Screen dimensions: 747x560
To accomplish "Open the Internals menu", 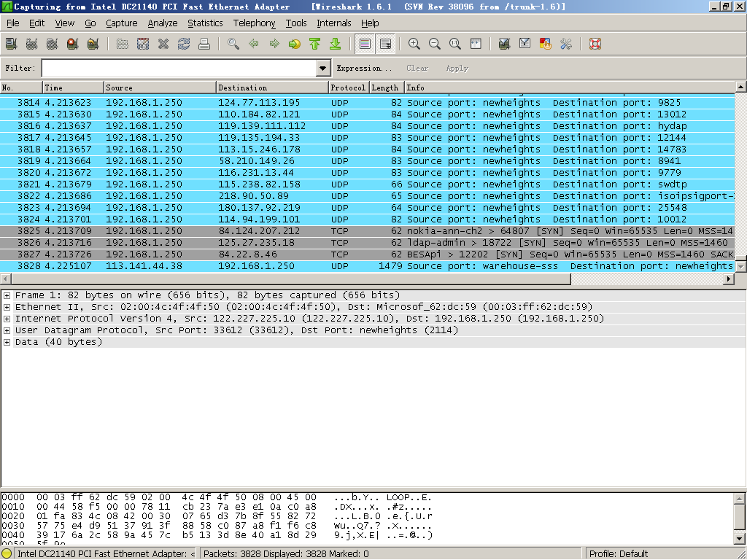I will 333,23.
